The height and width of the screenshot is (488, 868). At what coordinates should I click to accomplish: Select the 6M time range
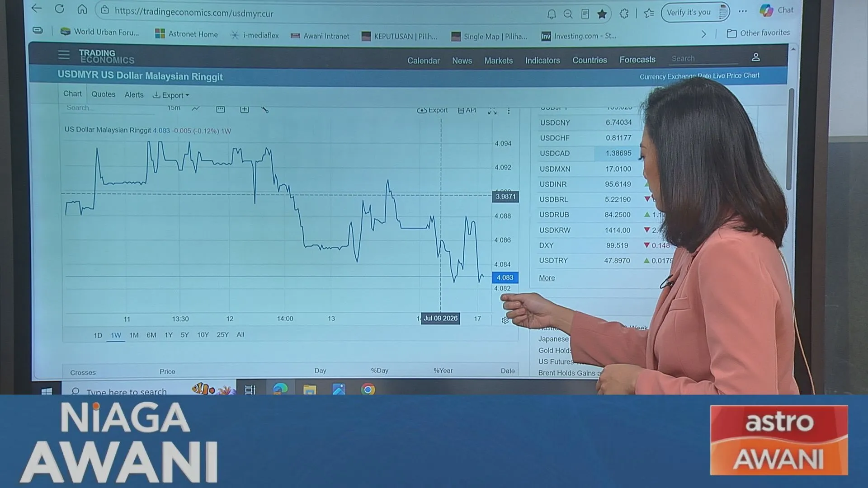pyautogui.click(x=151, y=335)
